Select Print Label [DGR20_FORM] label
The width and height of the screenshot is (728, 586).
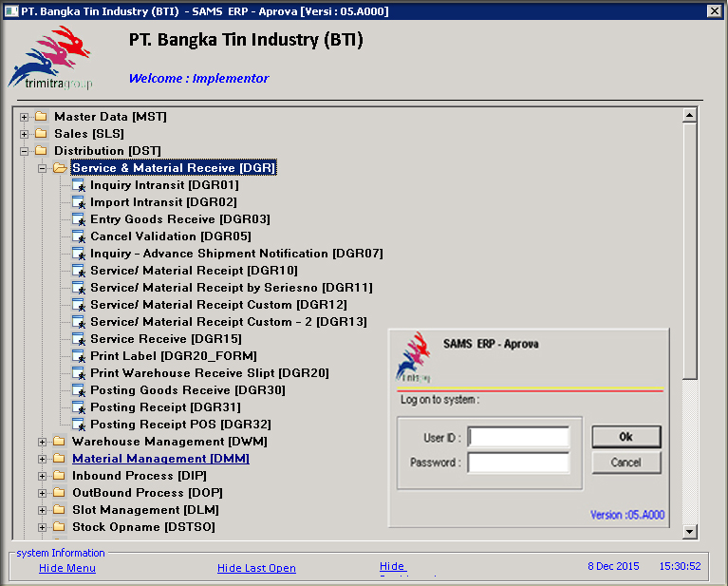pos(174,356)
